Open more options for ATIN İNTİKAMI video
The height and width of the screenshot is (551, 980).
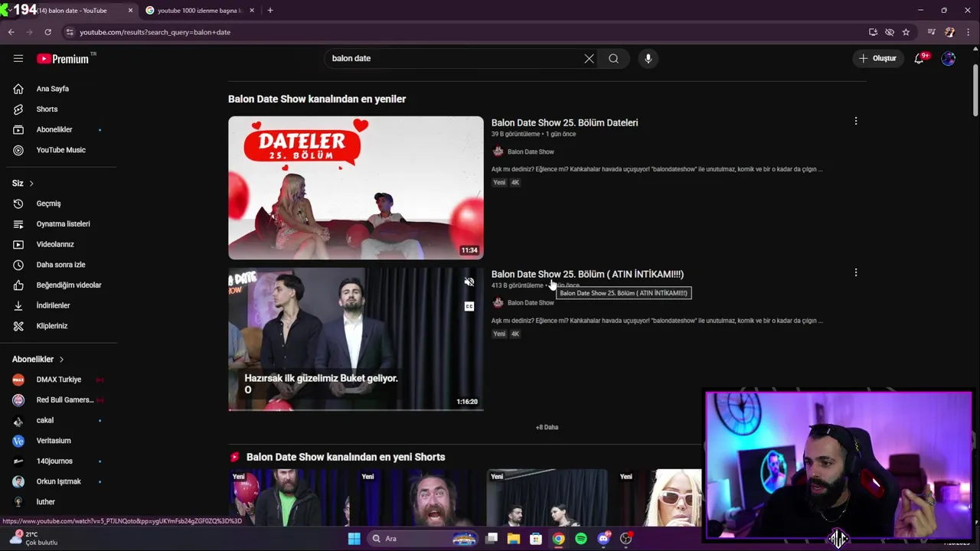click(x=856, y=272)
